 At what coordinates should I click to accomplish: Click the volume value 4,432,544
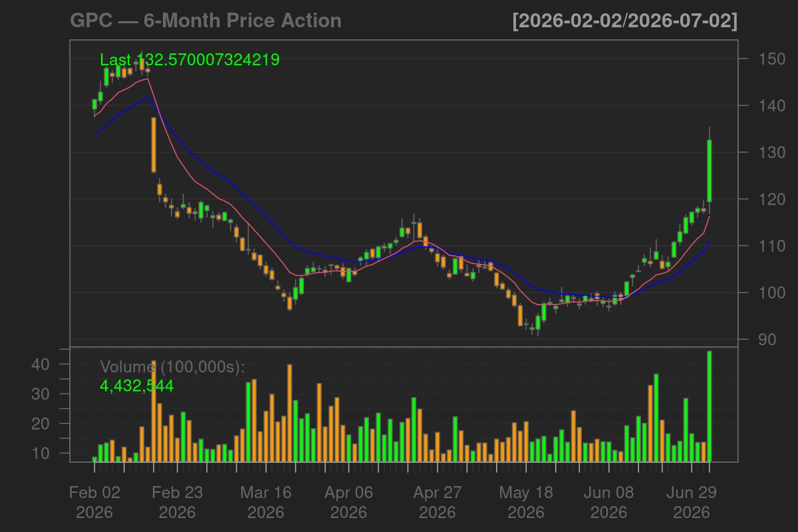click(137, 385)
